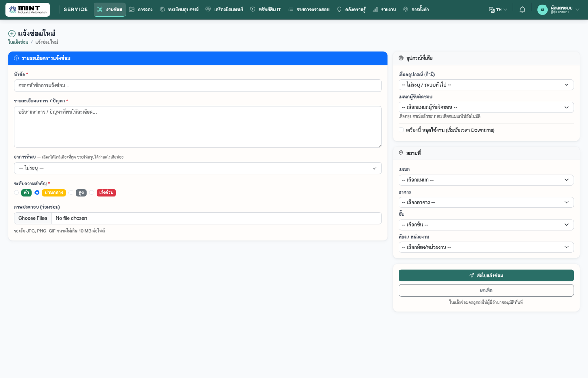Expand the เลือกแผนก dropdown under สถานที่
Image resolution: width=588 pixels, height=378 pixels.
coord(486,180)
